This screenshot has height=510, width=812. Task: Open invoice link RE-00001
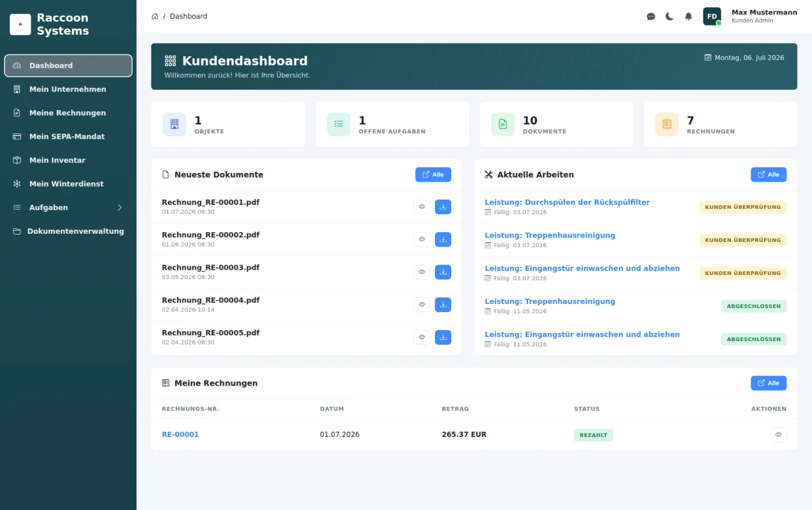pos(180,435)
